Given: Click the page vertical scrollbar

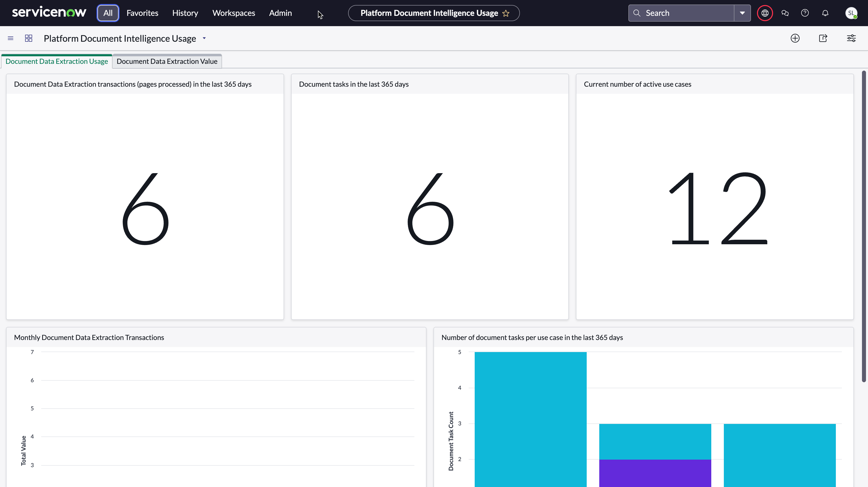Looking at the screenshot, I should click(864, 226).
